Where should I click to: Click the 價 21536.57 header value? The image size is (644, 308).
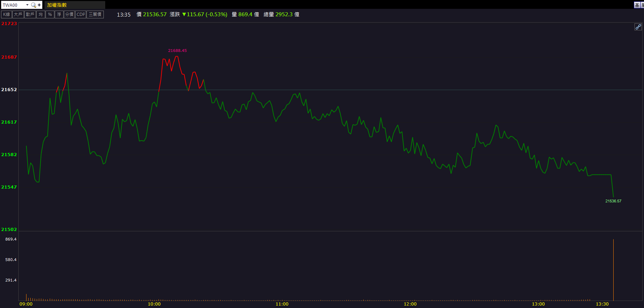151,14
